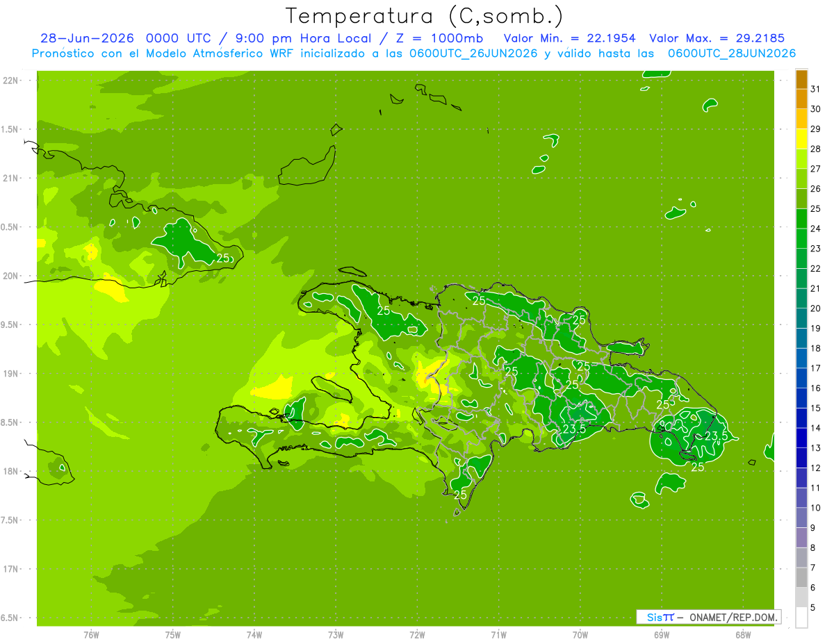Image resolution: width=834 pixels, height=644 pixels.
Task: Click the 18N latitude axis label
Action: tap(11, 472)
